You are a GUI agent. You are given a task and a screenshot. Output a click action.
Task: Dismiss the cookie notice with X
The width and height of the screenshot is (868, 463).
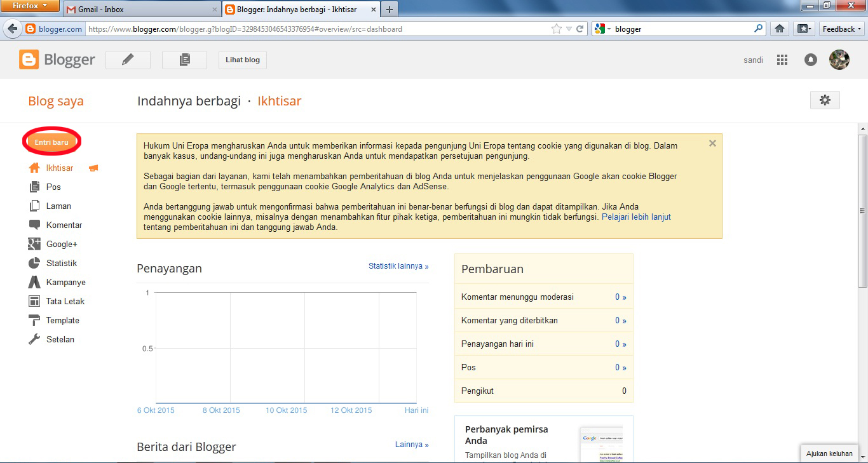[x=712, y=144]
